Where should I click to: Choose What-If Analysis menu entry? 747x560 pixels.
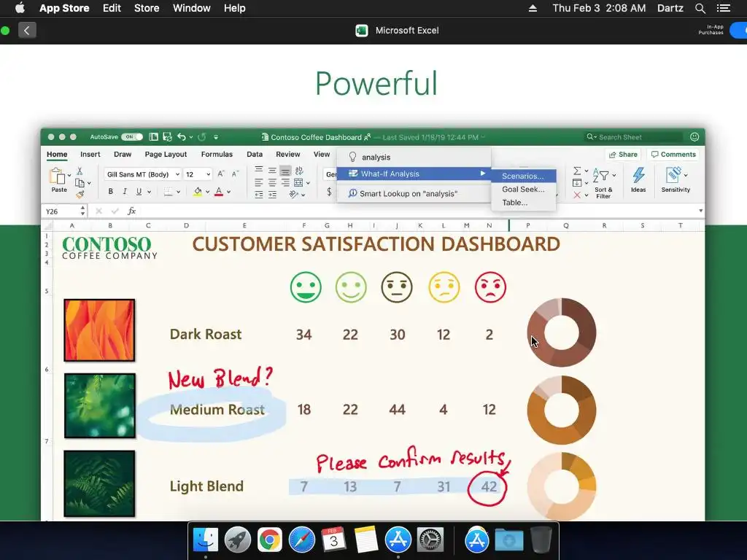coord(414,174)
